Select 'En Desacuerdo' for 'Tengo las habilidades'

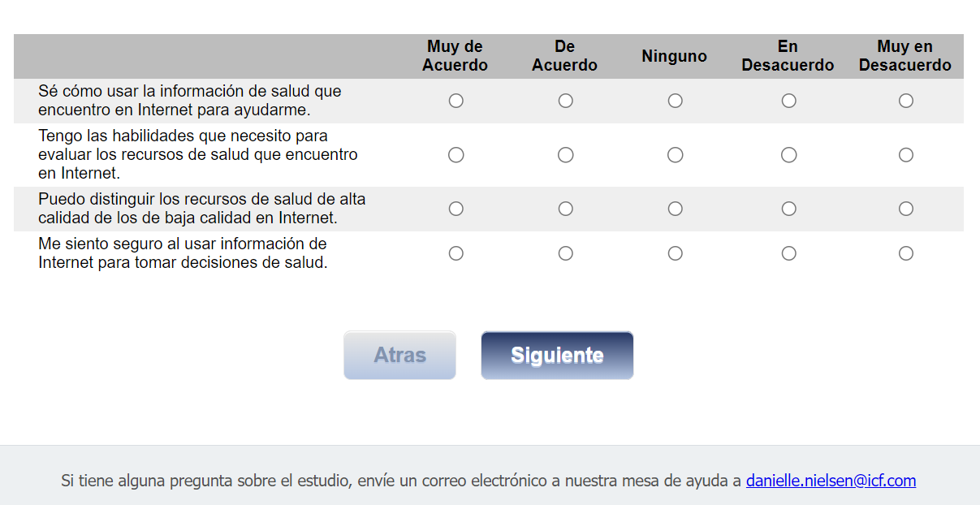coord(789,155)
